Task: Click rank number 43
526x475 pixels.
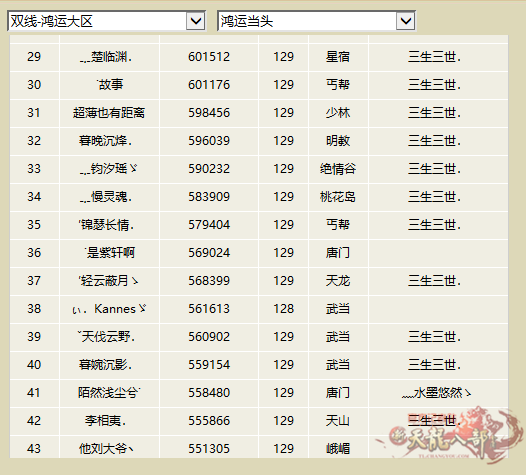Action: pyautogui.click(x=34, y=449)
